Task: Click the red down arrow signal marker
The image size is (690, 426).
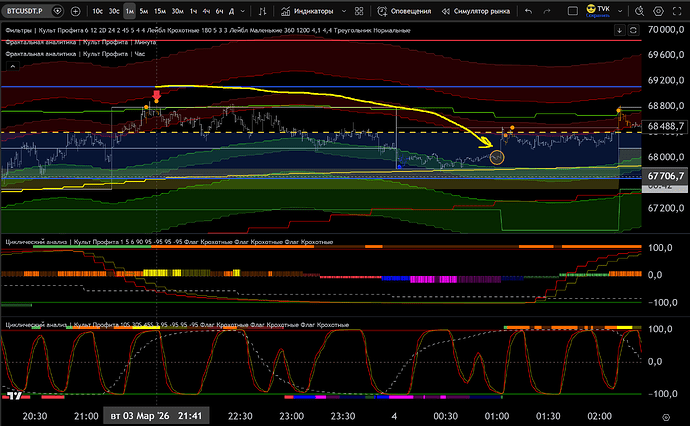Action: [156, 97]
